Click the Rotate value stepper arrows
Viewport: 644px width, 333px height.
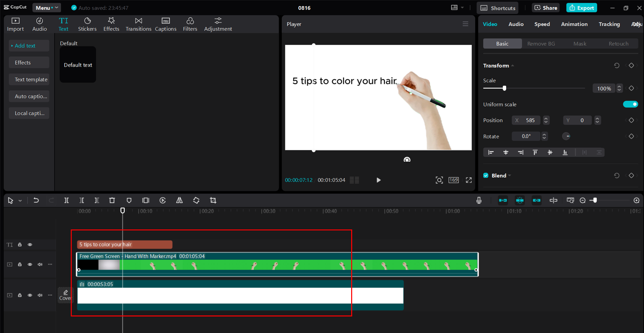click(x=544, y=137)
